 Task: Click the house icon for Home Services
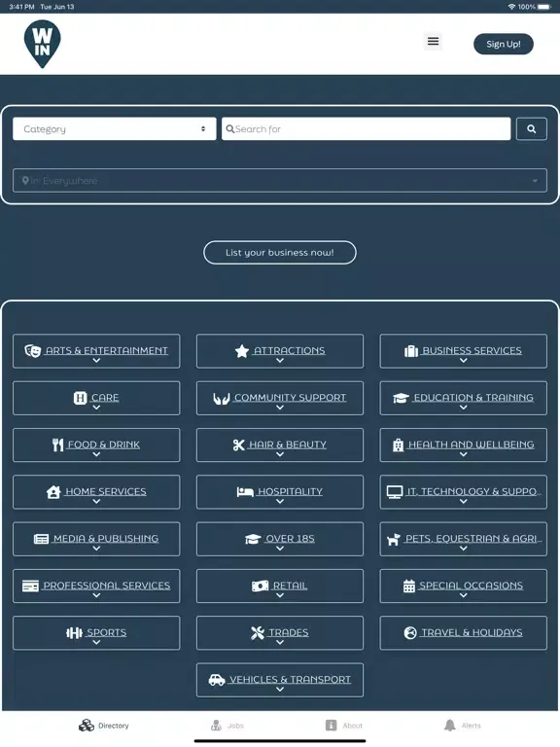(53, 491)
